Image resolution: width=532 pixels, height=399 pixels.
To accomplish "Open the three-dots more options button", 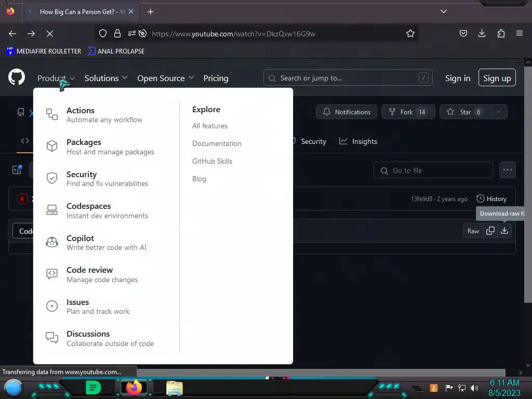I will click(508, 170).
